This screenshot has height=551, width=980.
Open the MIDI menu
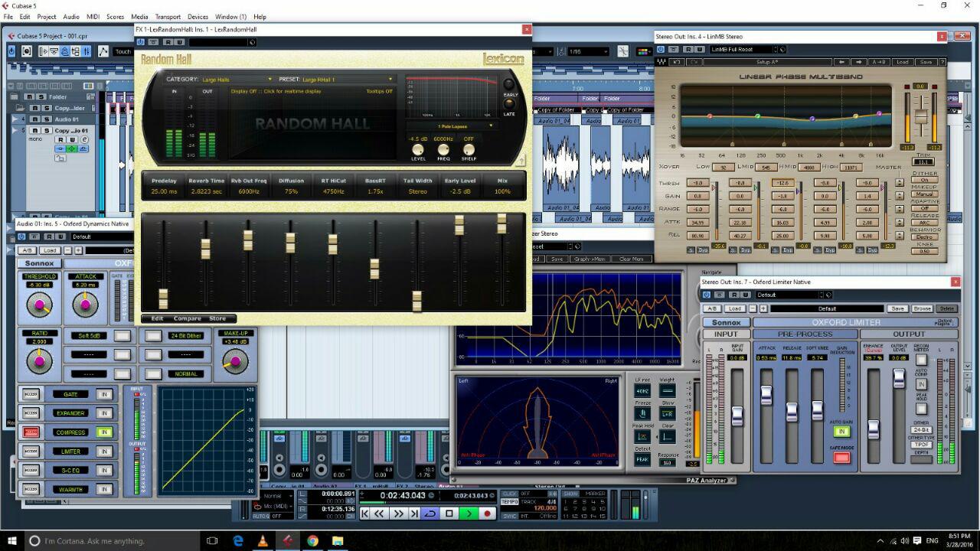pos(93,16)
